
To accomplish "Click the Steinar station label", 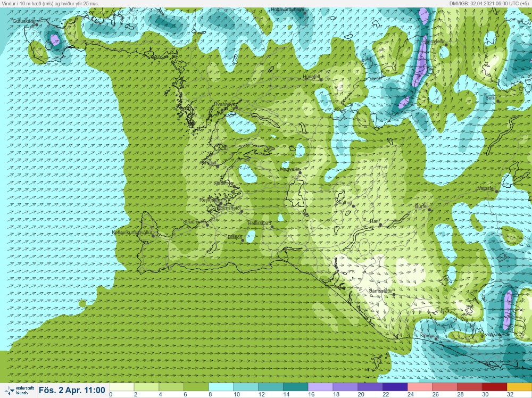I will [x=427, y=336].
